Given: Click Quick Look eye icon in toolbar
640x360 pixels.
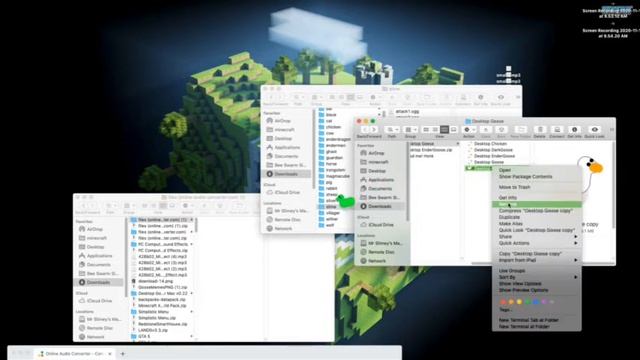Looking at the screenshot, I should coord(595,130).
